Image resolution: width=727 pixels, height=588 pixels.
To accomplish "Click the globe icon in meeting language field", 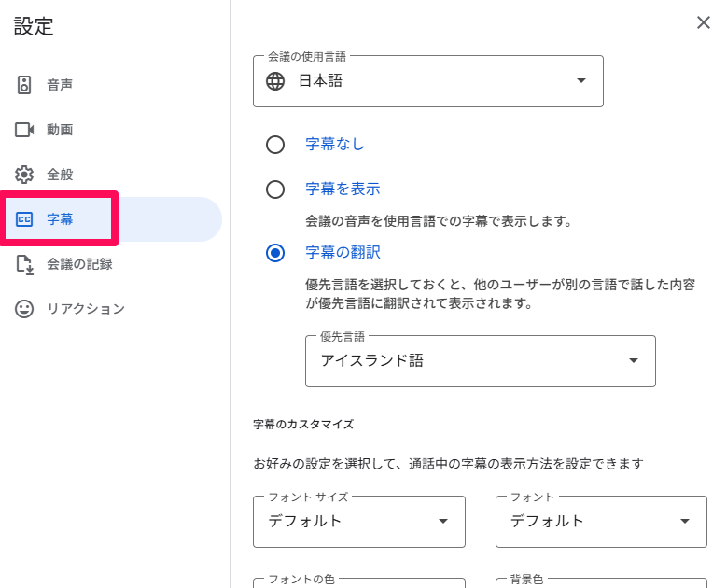I will (275, 81).
